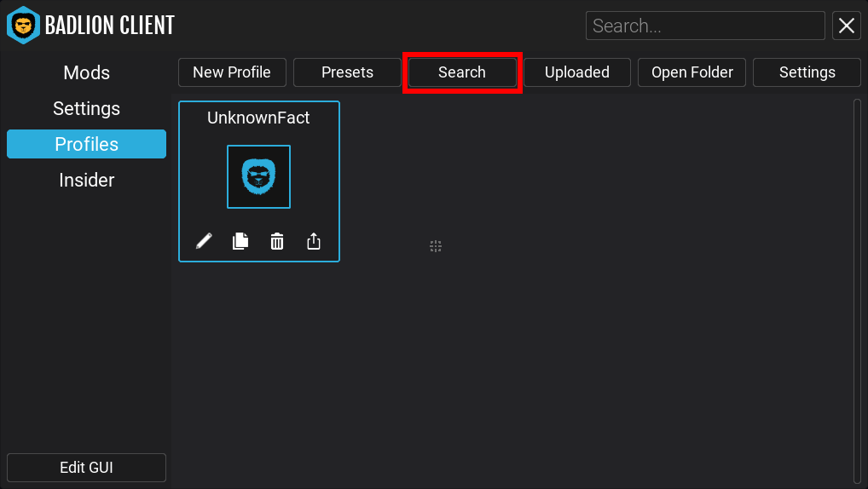868x489 pixels.
Task: Create a New Profile
Action: [232, 72]
